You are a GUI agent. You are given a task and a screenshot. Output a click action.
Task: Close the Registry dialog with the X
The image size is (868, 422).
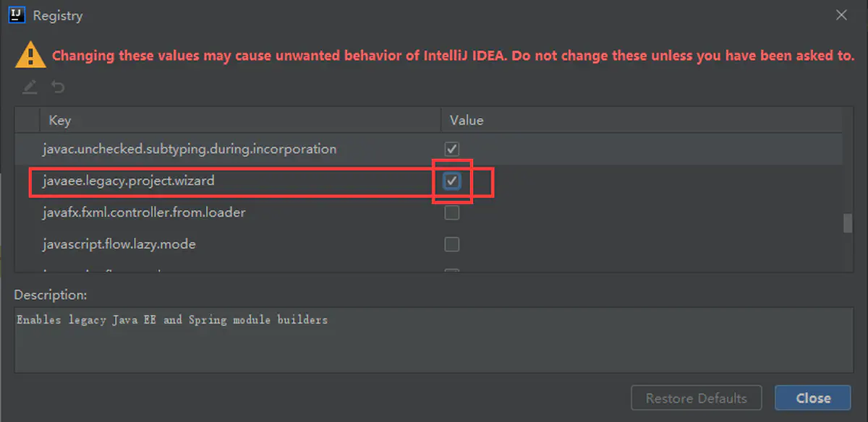(x=841, y=14)
